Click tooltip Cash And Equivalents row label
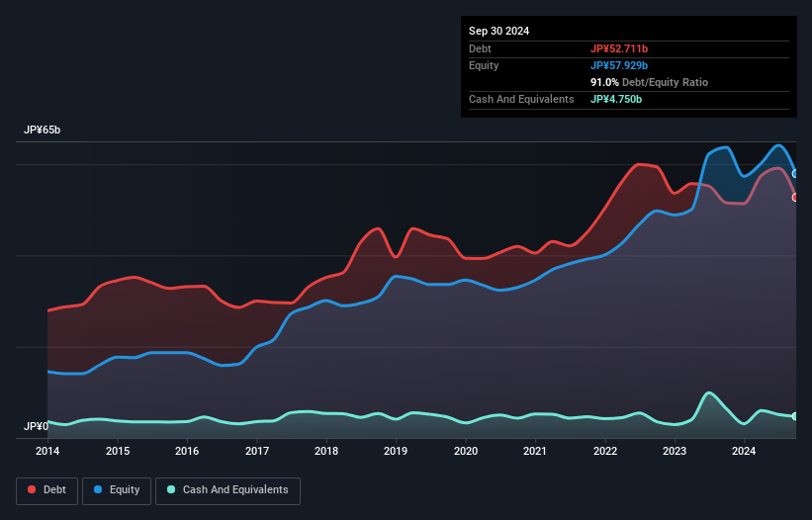The height and width of the screenshot is (520, 812). tap(521, 99)
